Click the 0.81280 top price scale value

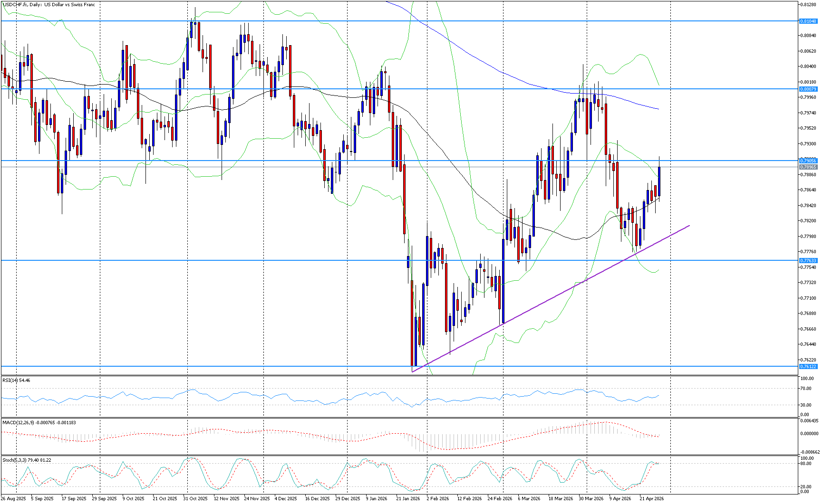pos(808,5)
